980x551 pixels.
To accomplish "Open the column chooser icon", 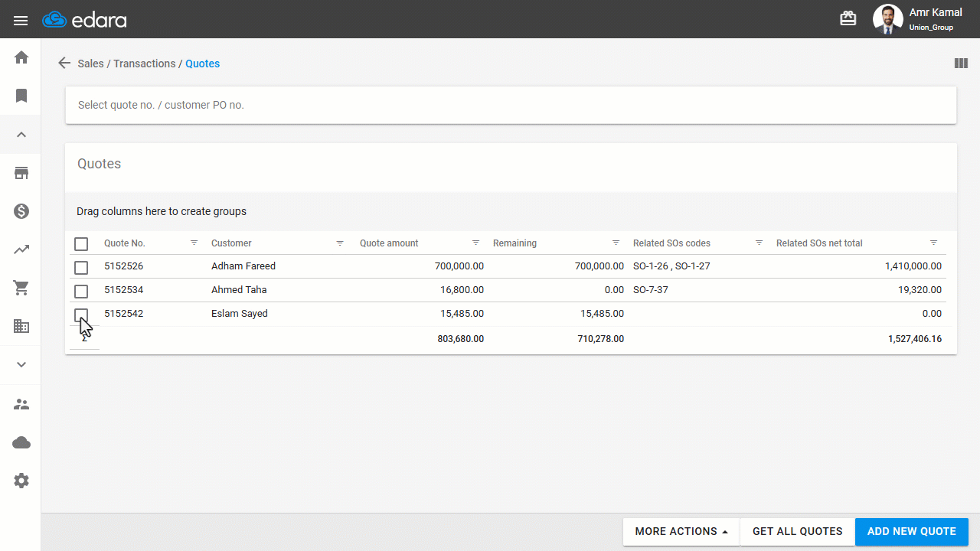I will (x=961, y=64).
